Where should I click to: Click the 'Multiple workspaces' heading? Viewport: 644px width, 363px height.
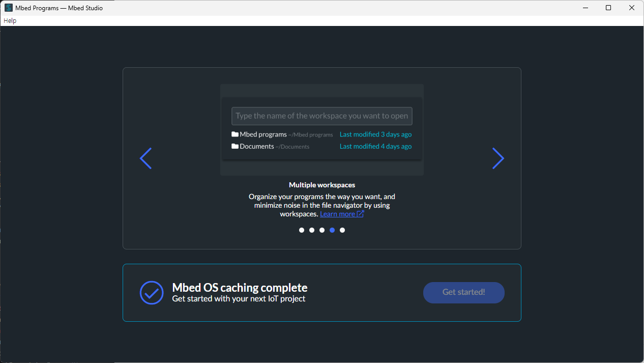pyautogui.click(x=322, y=185)
